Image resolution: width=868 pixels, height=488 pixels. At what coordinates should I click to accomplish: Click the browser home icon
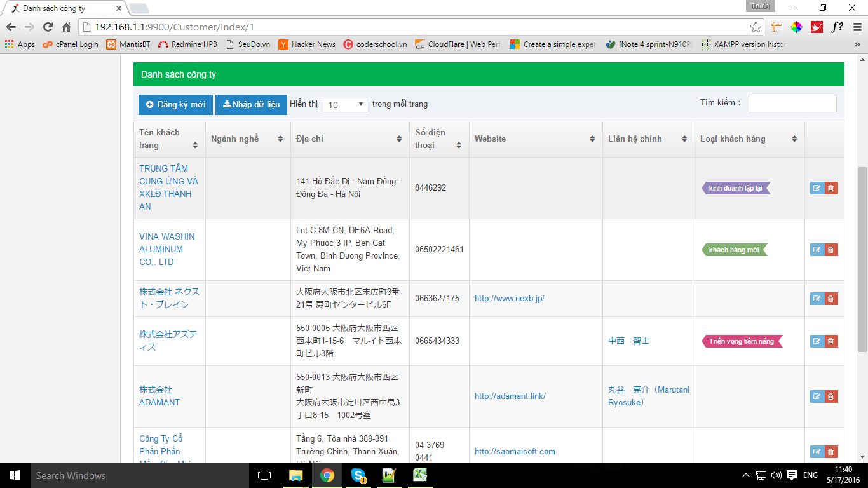[66, 27]
